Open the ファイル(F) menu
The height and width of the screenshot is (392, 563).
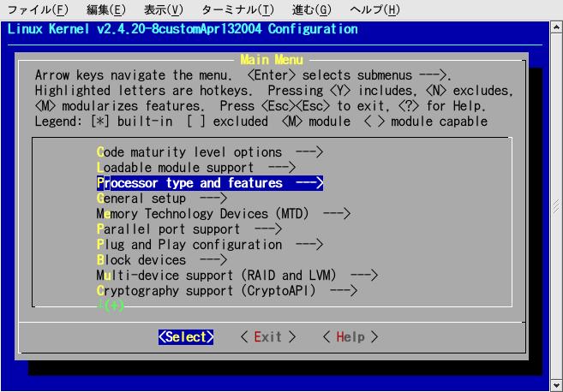pyautogui.click(x=38, y=9)
